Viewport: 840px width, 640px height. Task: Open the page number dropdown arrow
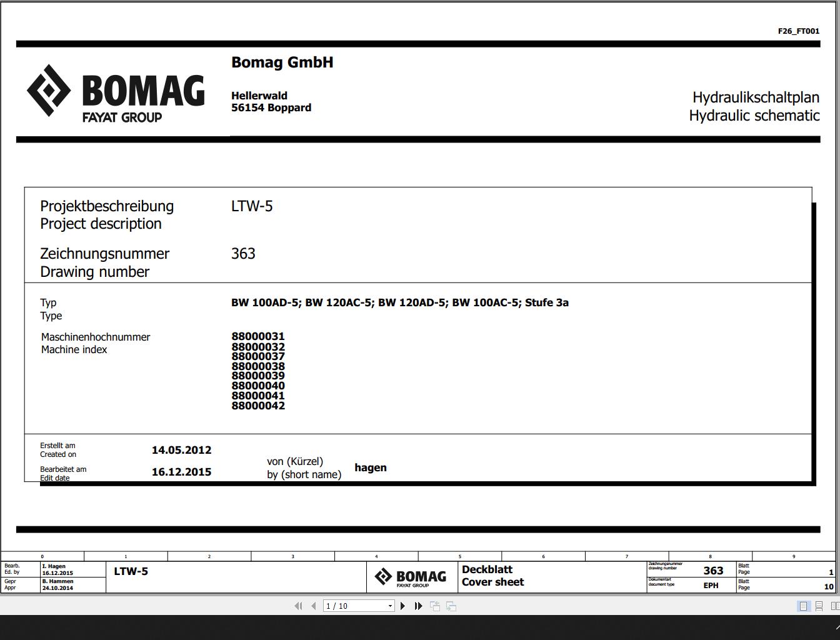(390, 606)
